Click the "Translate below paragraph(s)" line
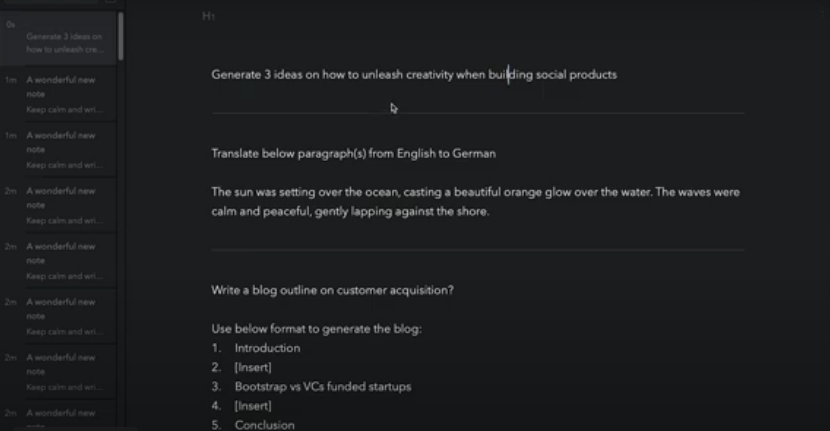Screen dimensions: 830x431 pyautogui.click(x=353, y=154)
